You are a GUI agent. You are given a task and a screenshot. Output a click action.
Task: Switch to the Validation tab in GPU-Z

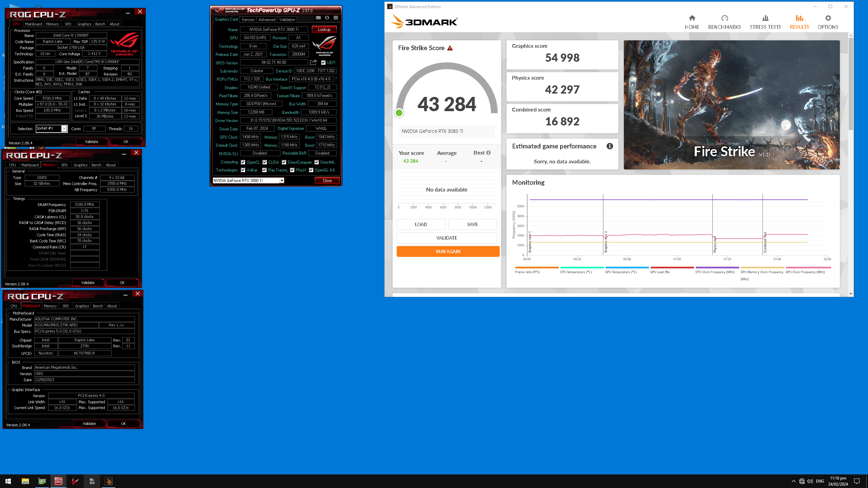click(287, 20)
